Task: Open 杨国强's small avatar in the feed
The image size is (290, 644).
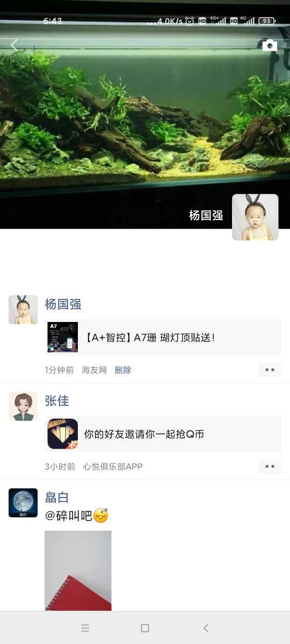Action: tap(23, 310)
